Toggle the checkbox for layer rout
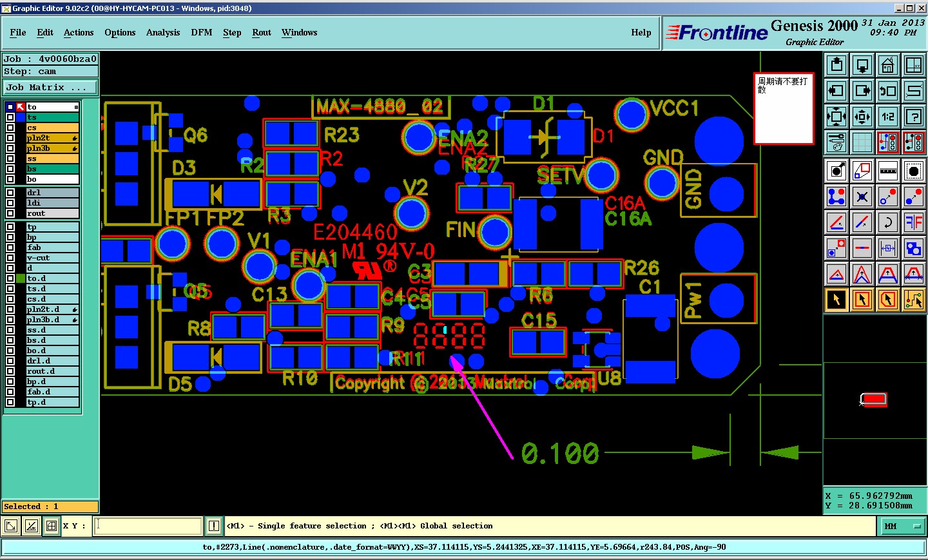928x560 pixels. tap(10, 213)
